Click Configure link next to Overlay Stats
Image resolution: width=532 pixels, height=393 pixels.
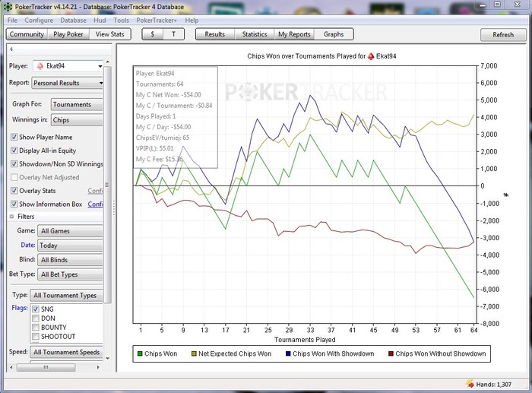pos(95,191)
